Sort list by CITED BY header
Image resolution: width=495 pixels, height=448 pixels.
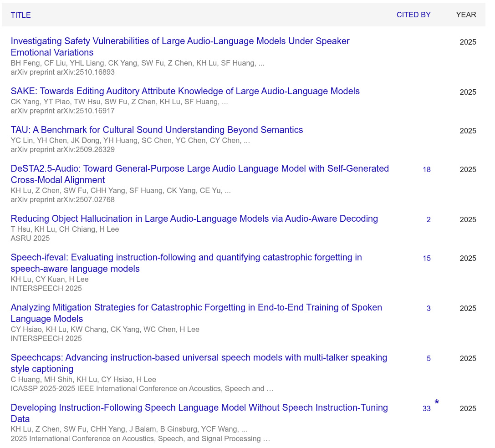pos(413,15)
